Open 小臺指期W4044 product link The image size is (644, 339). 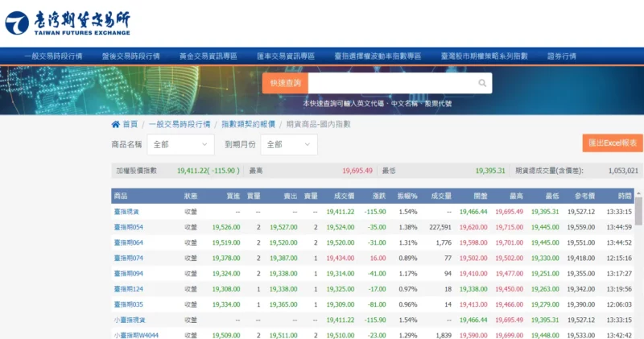136,335
